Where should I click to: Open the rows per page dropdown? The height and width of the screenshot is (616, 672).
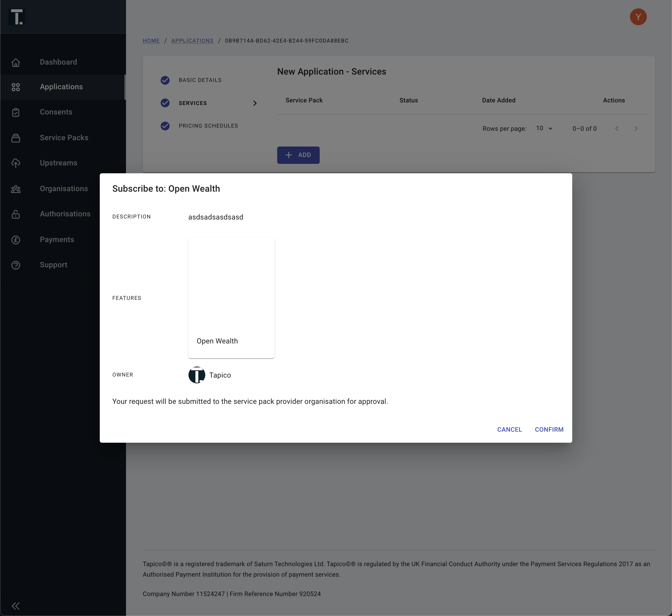click(x=544, y=128)
